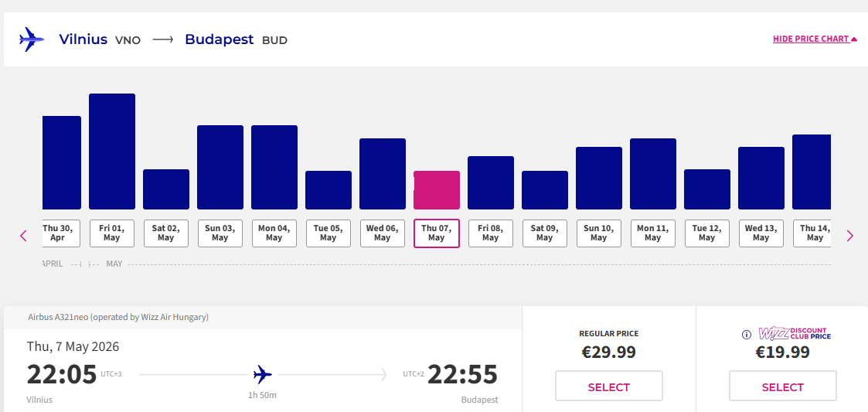Select the Fri 01, May date tab
The height and width of the screenshot is (412, 868).
tap(112, 233)
